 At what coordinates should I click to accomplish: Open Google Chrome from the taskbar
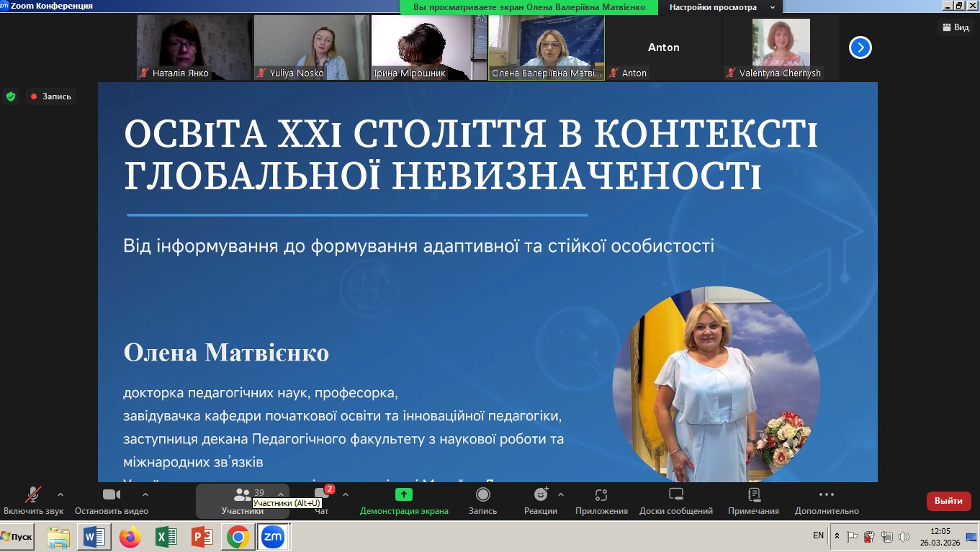tap(238, 537)
